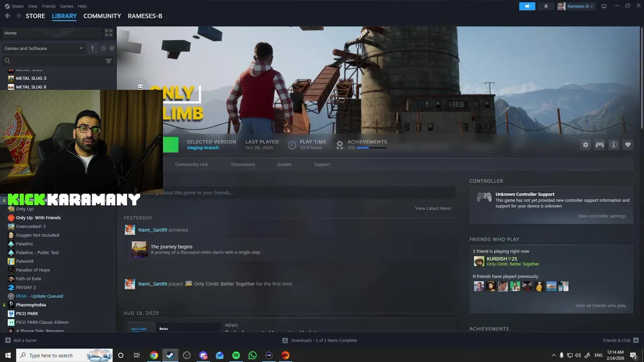Select PEAK - Update Queued entry
This screenshot has width=644, height=362.
[x=39, y=296]
